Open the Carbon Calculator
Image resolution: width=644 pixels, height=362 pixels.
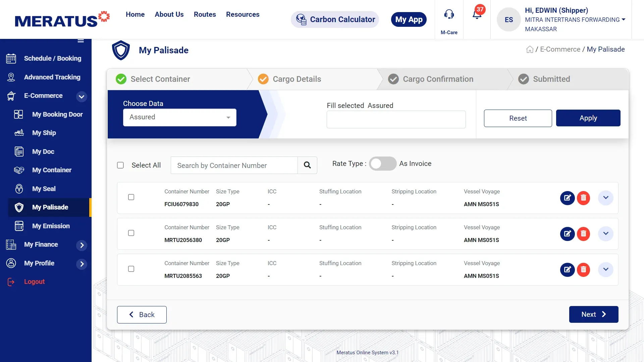coord(335,19)
